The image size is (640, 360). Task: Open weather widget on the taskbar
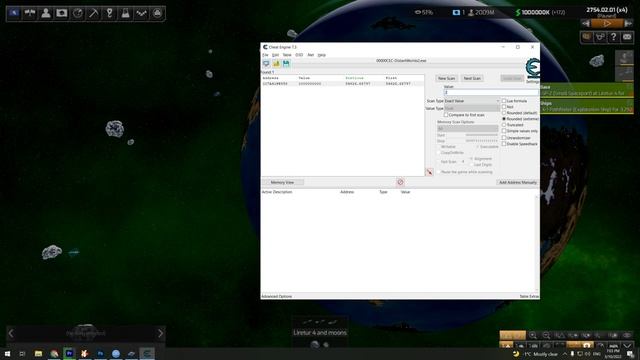536,354
